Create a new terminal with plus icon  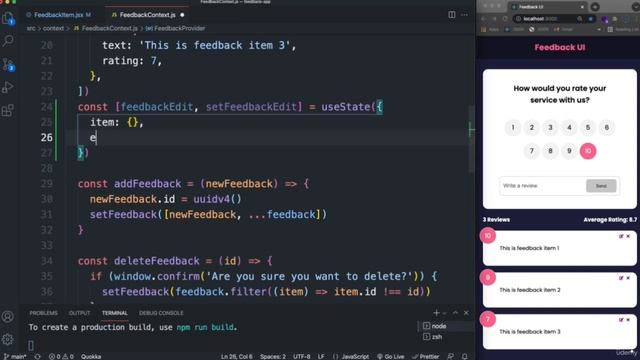tap(436, 313)
